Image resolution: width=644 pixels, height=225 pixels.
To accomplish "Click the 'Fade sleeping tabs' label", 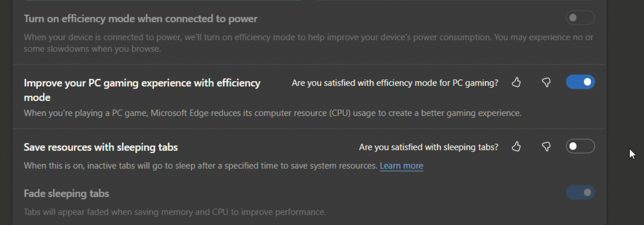I will coord(66,193).
